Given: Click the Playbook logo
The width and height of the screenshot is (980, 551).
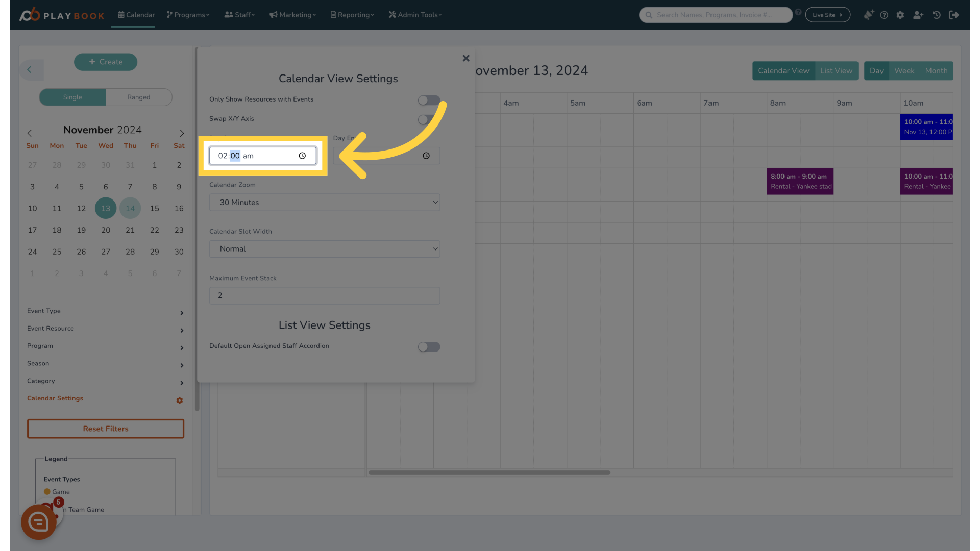Looking at the screenshot, I should click(62, 15).
